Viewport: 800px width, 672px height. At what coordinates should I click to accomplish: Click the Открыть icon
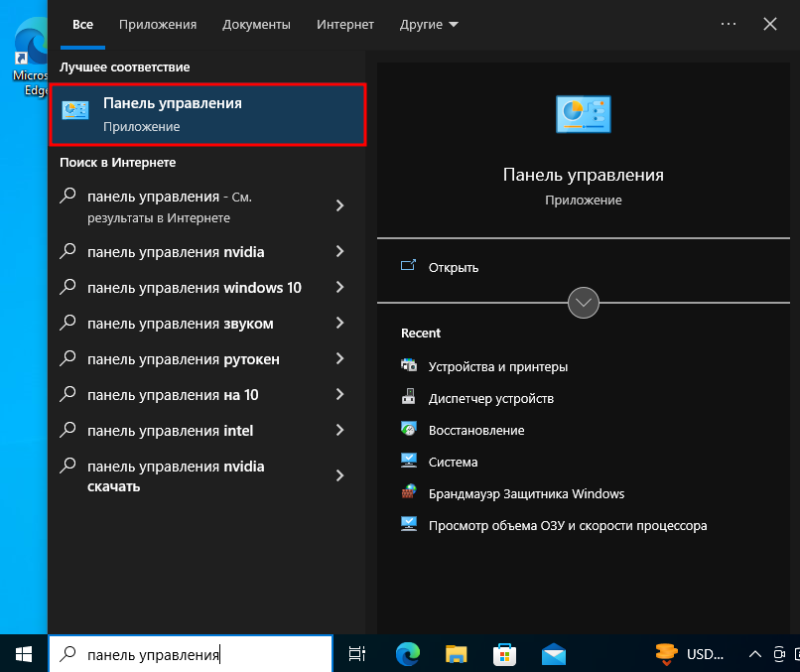(408, 265)
